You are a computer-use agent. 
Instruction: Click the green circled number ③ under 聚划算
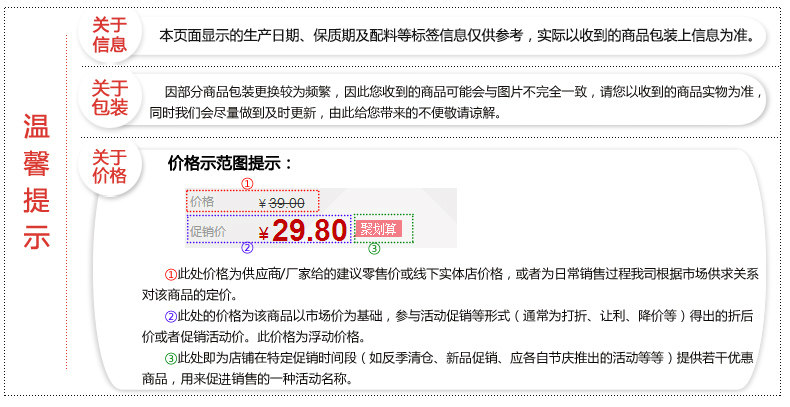(374, 248)
